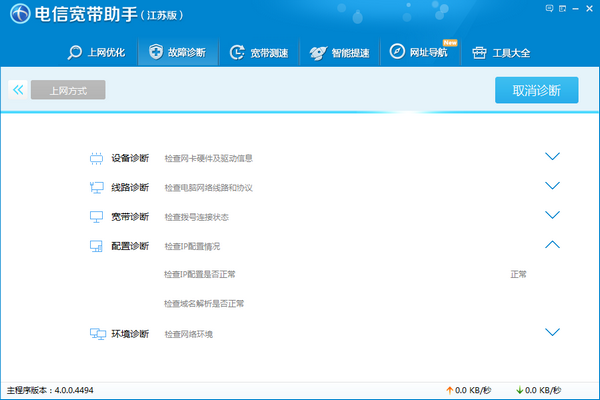600x400 pixels.
Task: Open the 宽带测速 speed test tab
Action: click(259, 52)
